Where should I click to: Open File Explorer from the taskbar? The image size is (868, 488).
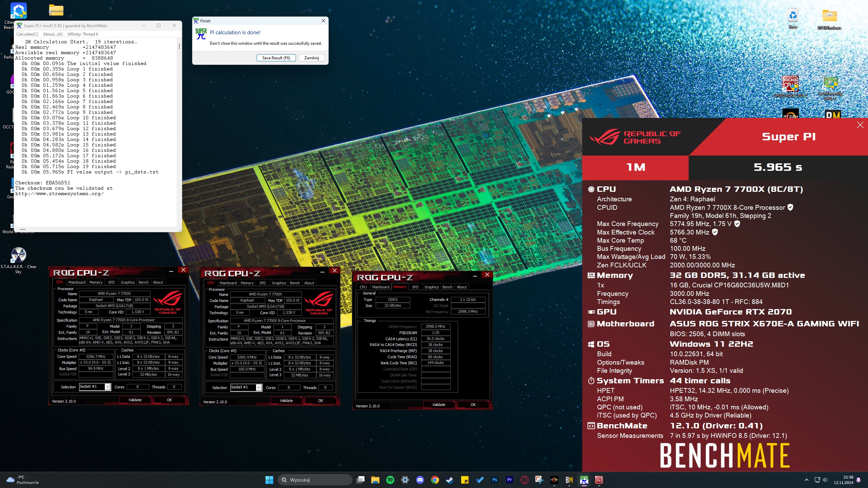(375, 480)
